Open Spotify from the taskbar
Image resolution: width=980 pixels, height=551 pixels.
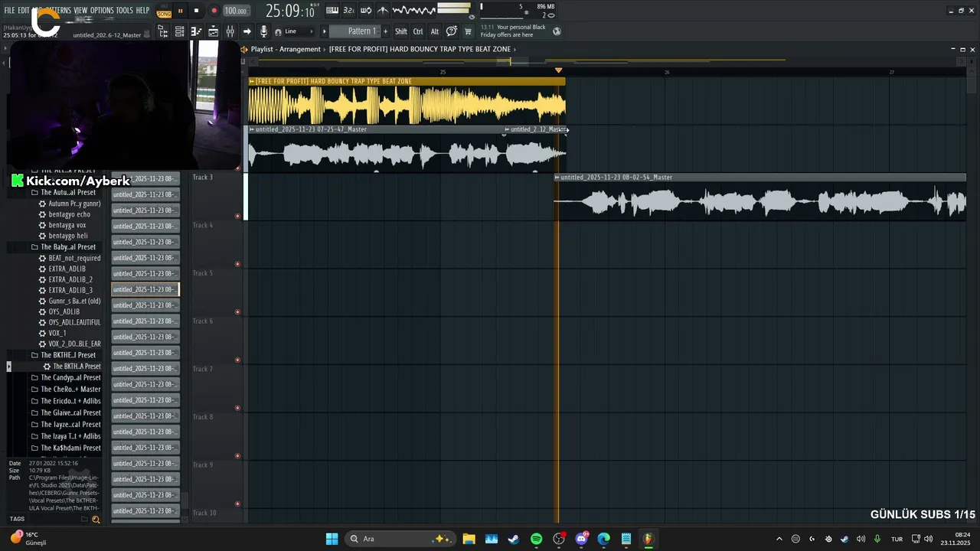point(536,539)
